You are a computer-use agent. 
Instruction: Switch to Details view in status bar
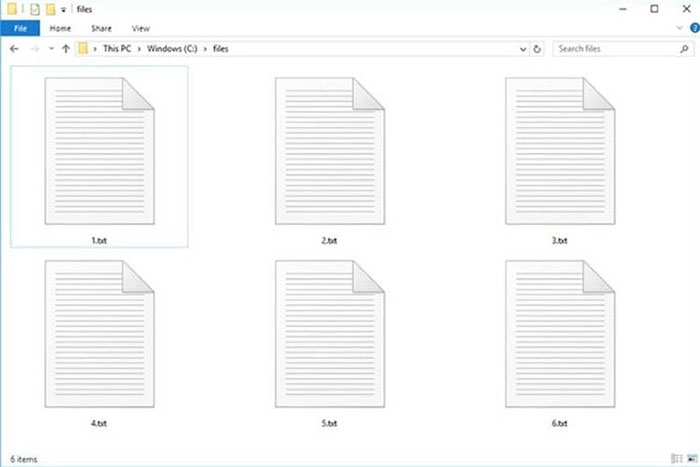(675, 458)
